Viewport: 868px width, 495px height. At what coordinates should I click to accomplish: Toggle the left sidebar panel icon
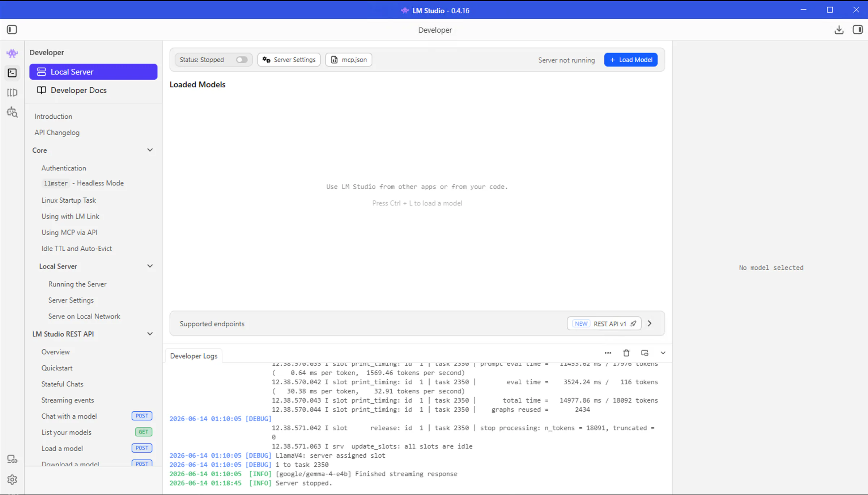click(x=12, y=29)
